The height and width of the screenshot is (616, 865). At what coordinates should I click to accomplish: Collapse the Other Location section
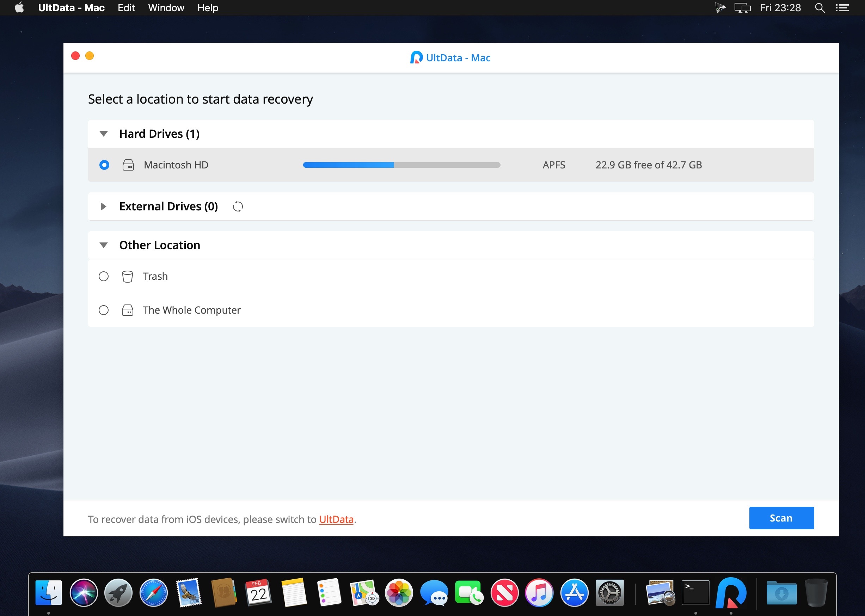click(x=103, y=245)
